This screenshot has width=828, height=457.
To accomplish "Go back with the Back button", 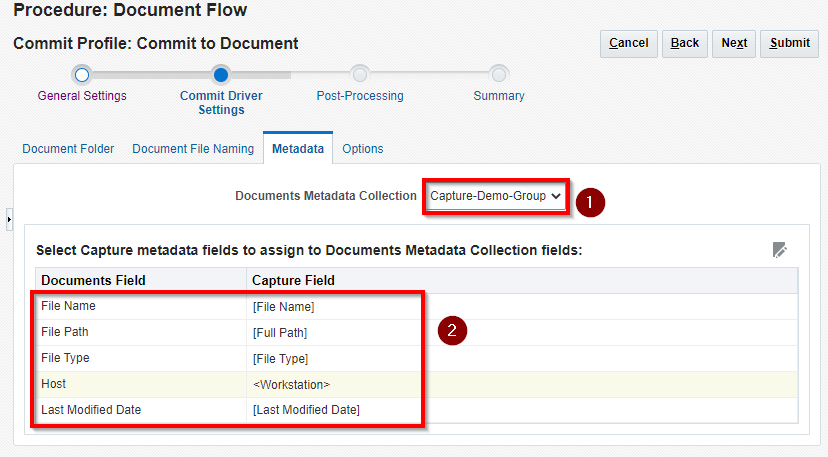I will tap(685, 43).
